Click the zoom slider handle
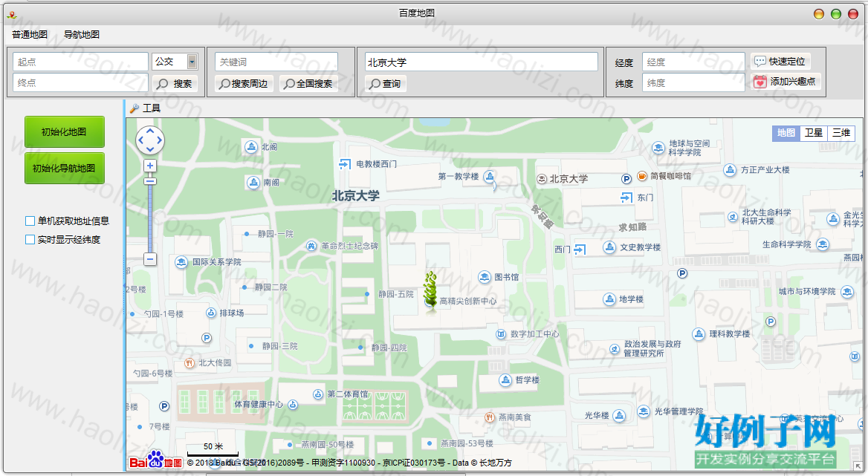868x476 pixels. pos(150,181)
